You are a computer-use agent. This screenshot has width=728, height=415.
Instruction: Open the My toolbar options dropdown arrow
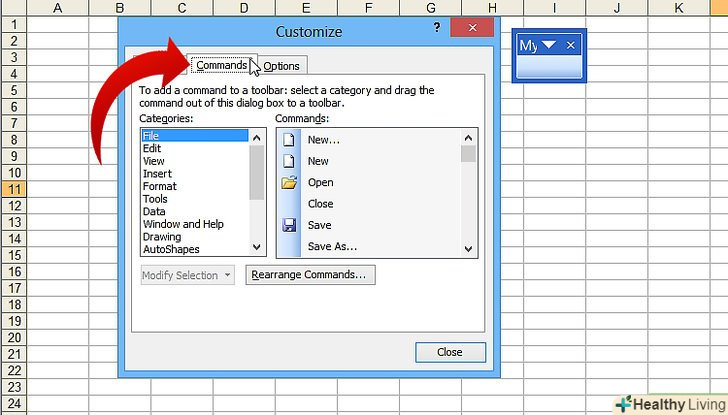coord(548,45)
